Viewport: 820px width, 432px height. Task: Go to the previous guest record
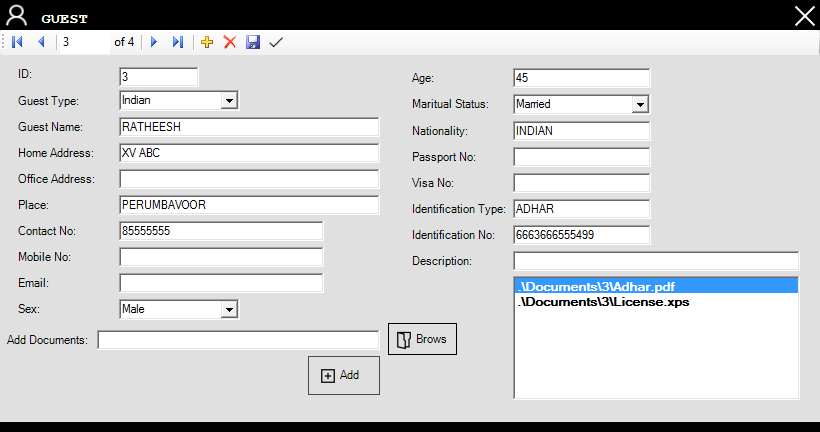41,42
